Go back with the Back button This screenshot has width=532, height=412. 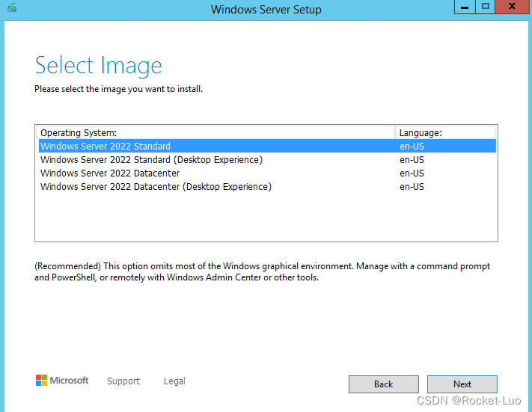pos(384,384)
